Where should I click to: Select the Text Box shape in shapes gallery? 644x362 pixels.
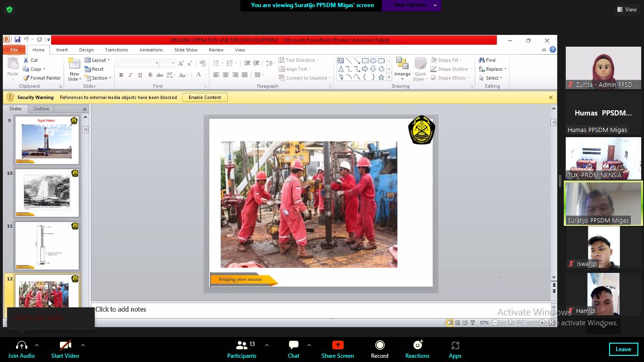[x=340, y=61]
